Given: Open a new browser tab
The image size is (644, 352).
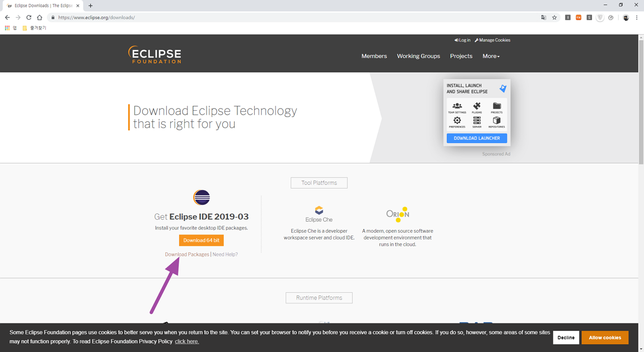Looking at the screenshot, I should point(90,6).
